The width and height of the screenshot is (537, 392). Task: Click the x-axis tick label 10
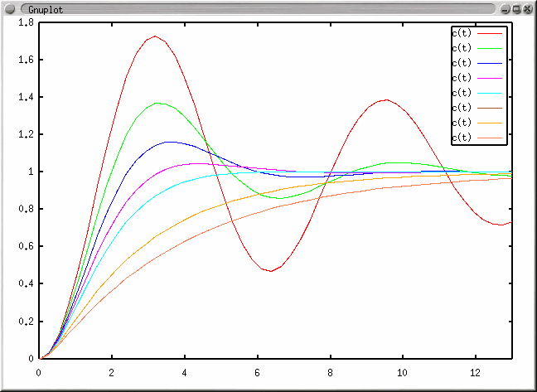click(403, 373)
